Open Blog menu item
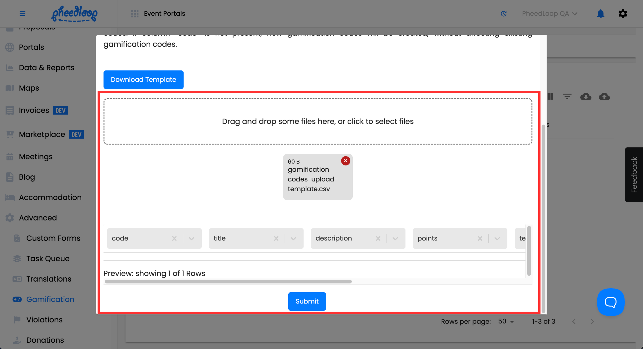This screenshot has height=349, width=644. pyautogui.click(x=27, y=177)
